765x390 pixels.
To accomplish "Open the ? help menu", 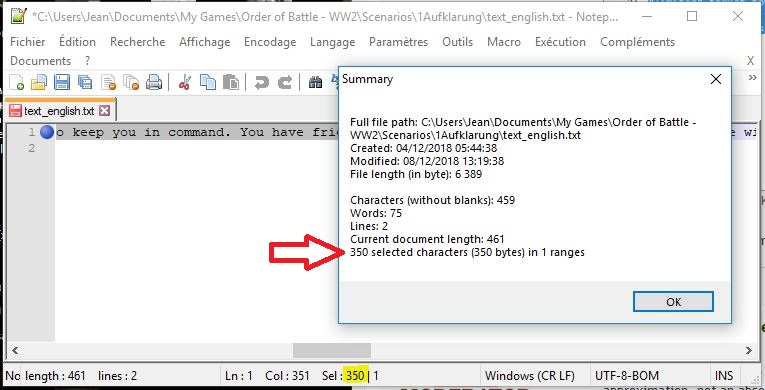I will (x=87, y=61).
